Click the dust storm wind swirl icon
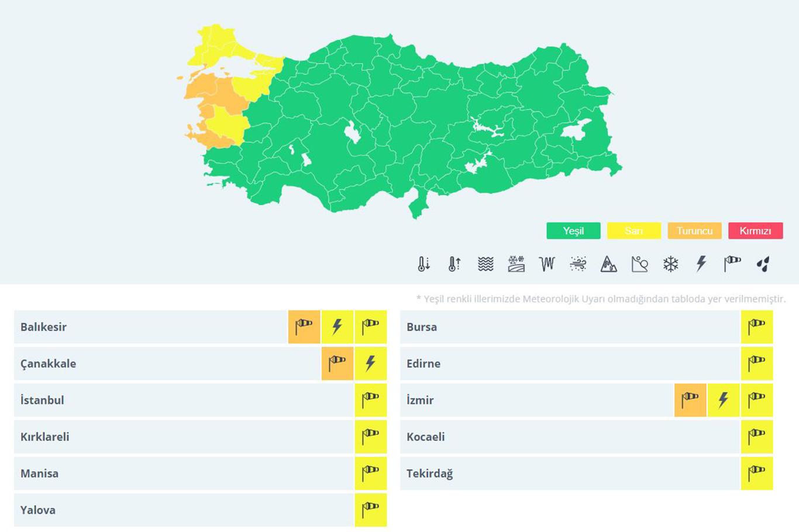This screenshot has height=532, width=799. pos(578,264)
